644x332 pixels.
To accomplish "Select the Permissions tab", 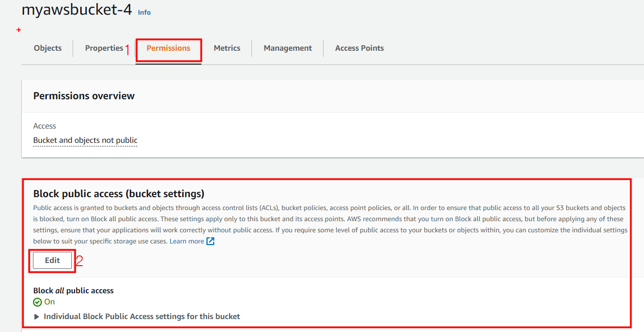I will pos(168,48).
